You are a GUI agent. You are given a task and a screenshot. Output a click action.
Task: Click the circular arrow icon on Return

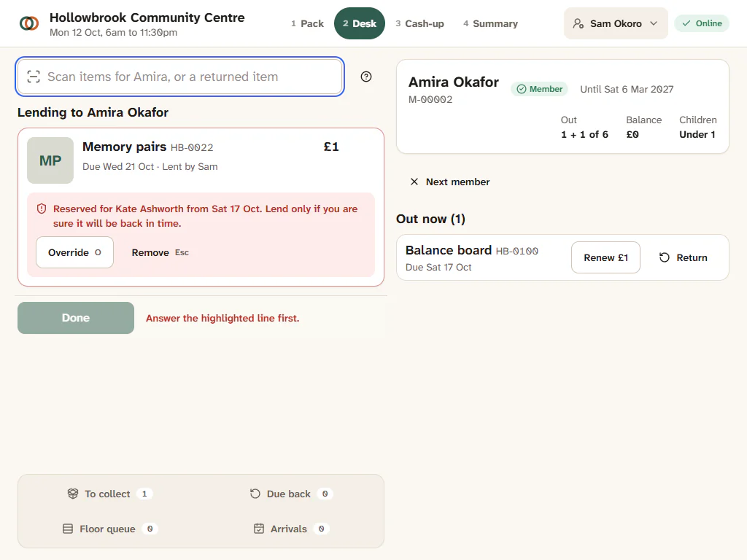click(664, 257)
